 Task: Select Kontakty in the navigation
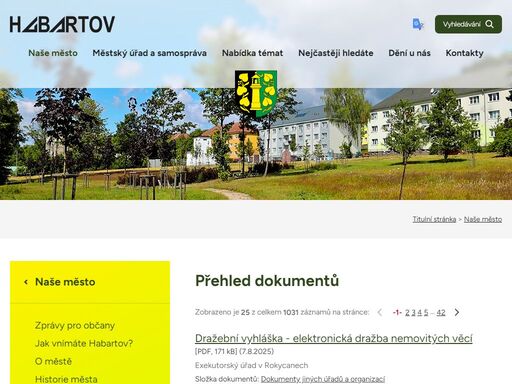click(464, 53)
